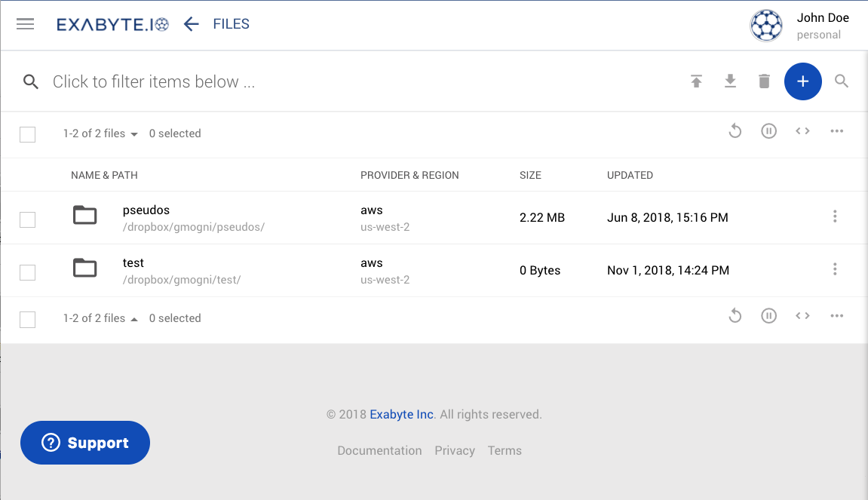Open the row menu for pseudos folder

(835, 216)
